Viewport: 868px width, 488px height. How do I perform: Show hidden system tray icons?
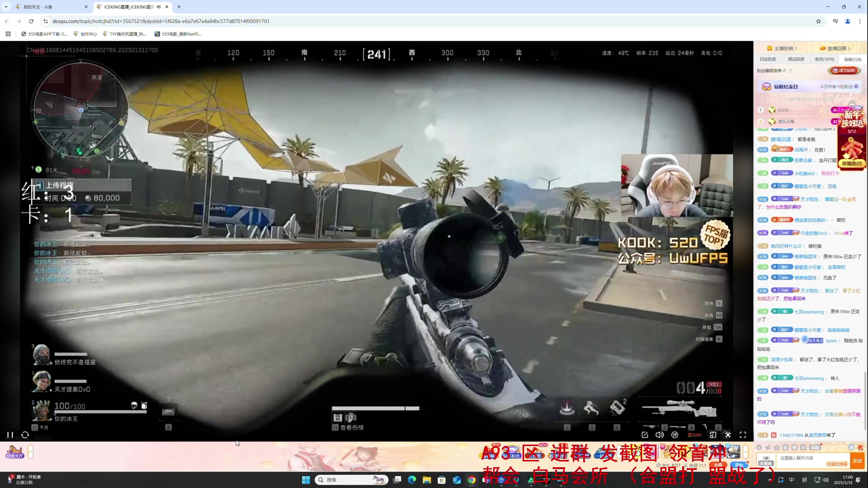click(770, 480)
